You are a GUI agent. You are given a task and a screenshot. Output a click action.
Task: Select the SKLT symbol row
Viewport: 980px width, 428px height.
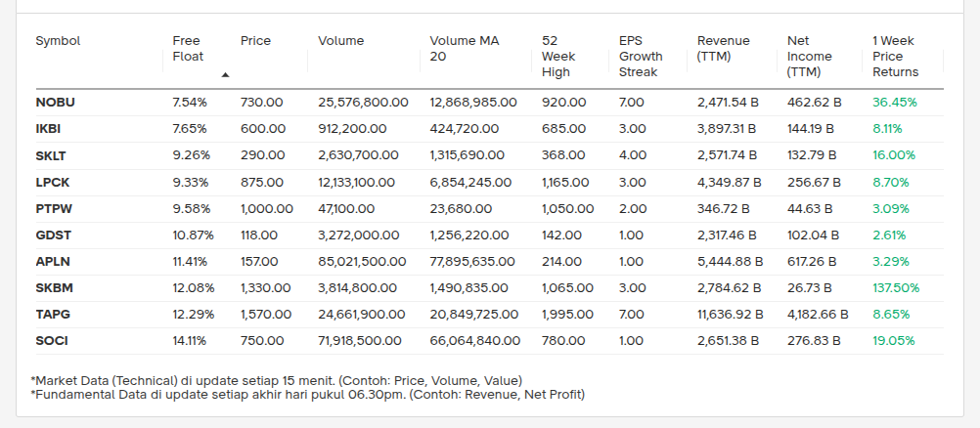(51, 154)
